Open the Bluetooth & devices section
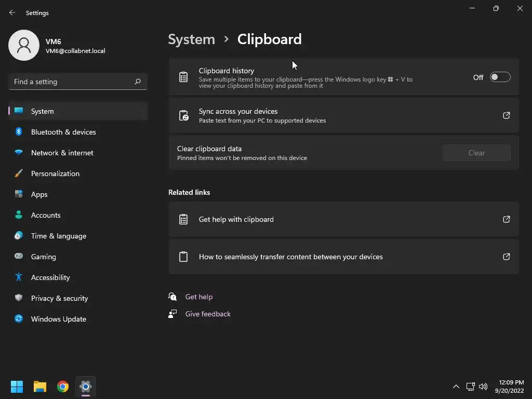Screen dimensions: 532x399 tap(63, 132)
